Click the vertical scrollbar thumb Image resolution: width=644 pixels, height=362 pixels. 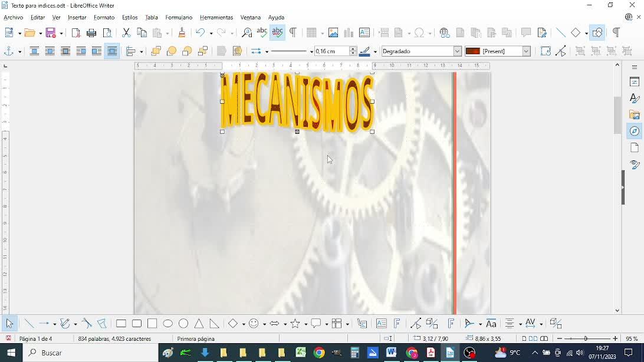pos(617,115)
